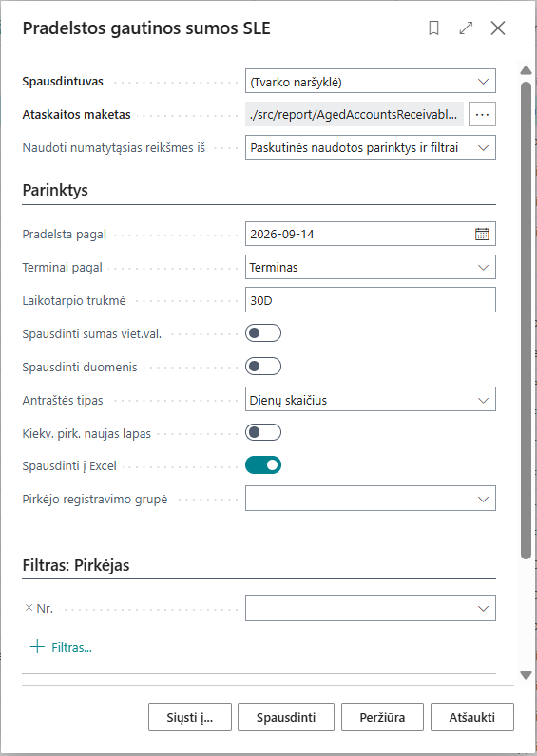Click the expand dialog arrows icon
This screenshot has height=756, width=537.
[x=466, y=28]
